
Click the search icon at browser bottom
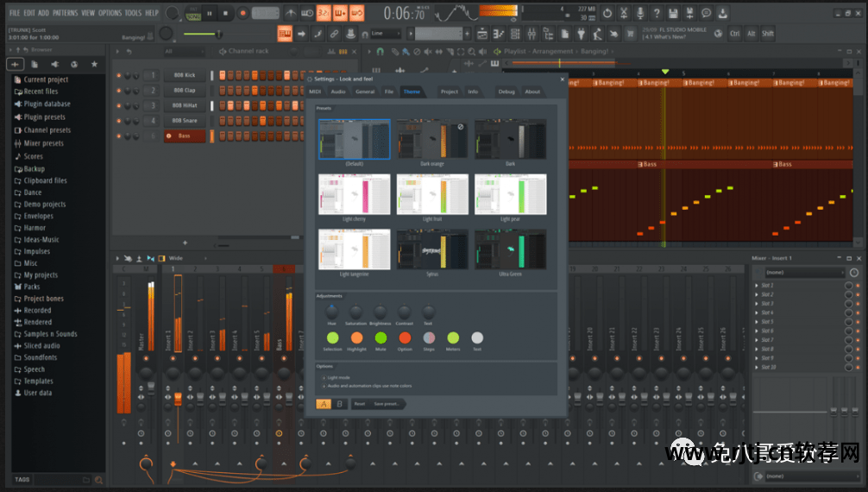click(98, 480)
